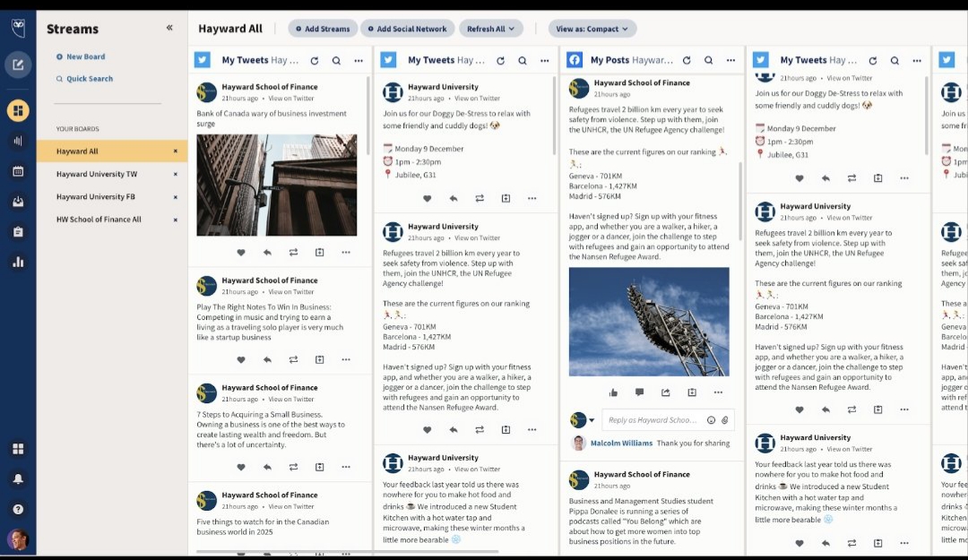The image size is (968, 560).
Task: Open the notifications bell icon
Action: pyautogui.click(x=18, y=479)
